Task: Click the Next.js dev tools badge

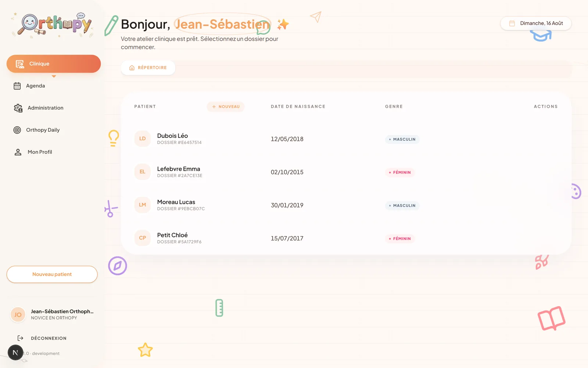Action: 15,353
